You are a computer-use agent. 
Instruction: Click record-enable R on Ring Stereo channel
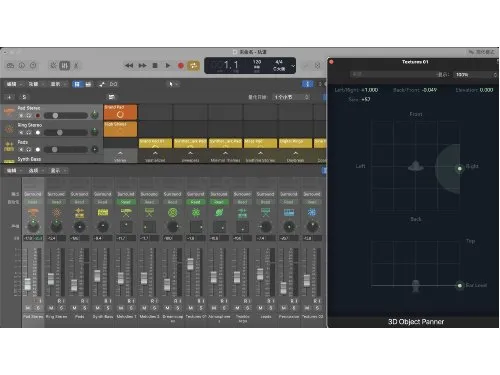point(59,301)
